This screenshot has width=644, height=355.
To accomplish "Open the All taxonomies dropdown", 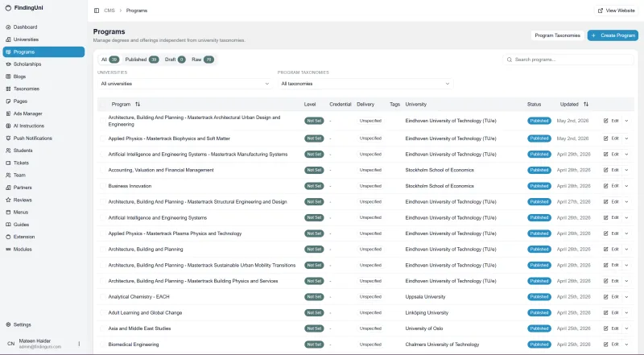I will coord(365,84).
